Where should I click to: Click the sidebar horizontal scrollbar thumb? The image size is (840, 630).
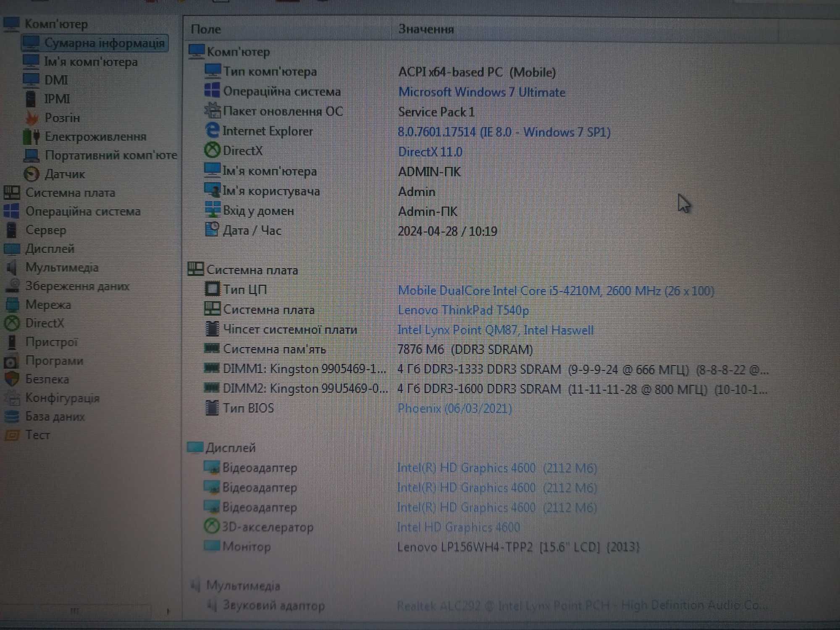[x=76, y=610]
